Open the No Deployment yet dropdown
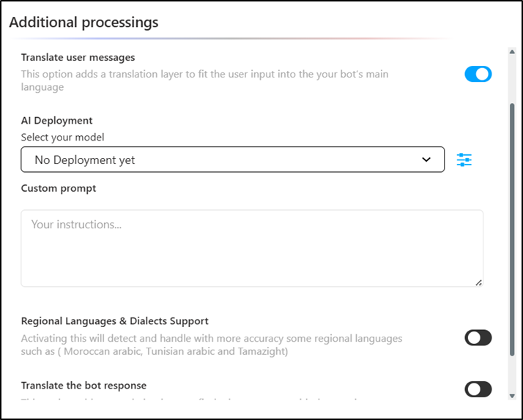This screenshot has height=420, width=523. tap(232, 160)
